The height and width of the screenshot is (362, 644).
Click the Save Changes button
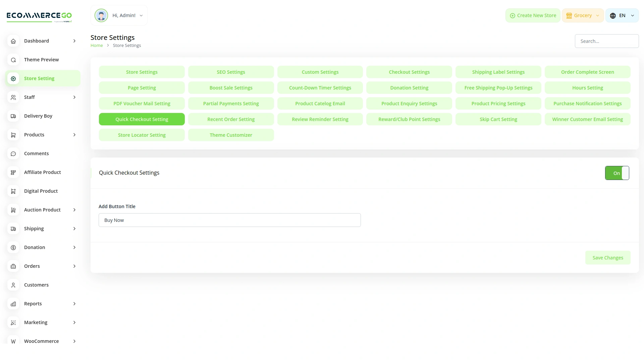click(x=608, y=257)
